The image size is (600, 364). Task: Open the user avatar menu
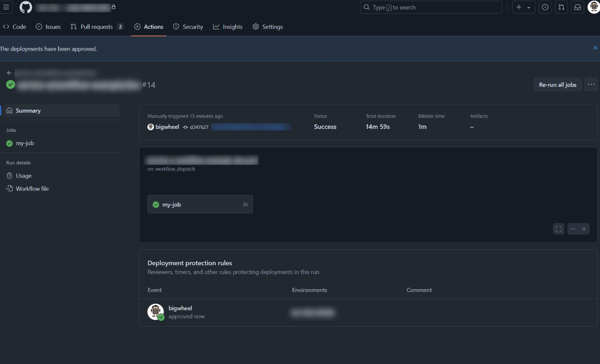click(594, 7)
